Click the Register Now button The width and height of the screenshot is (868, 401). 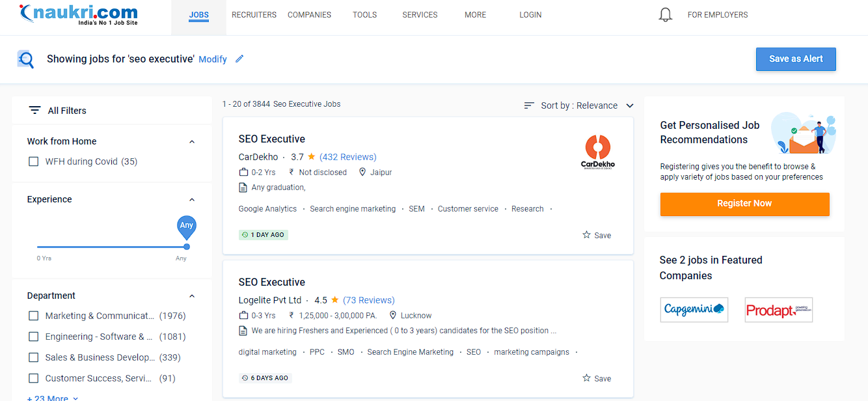(744, 204)
